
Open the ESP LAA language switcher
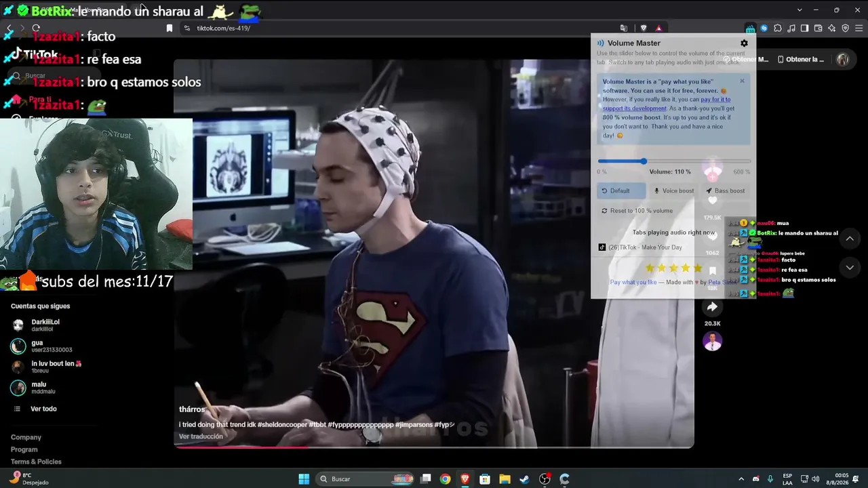[787, 479]
